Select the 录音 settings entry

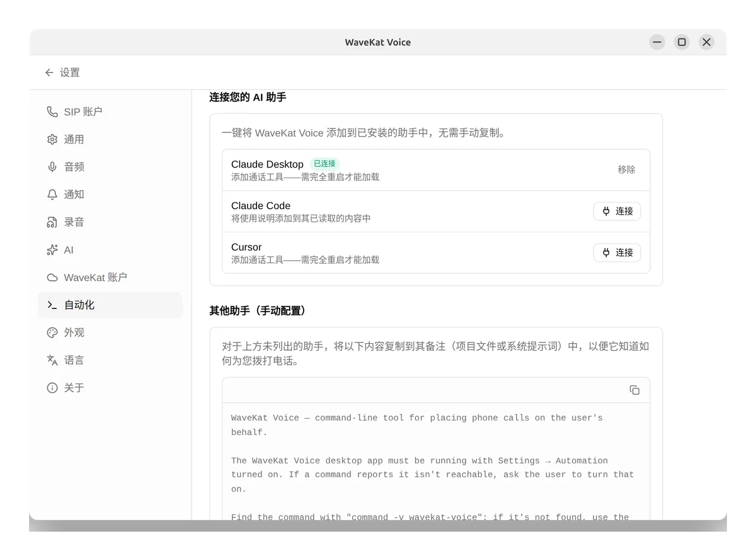110,222
